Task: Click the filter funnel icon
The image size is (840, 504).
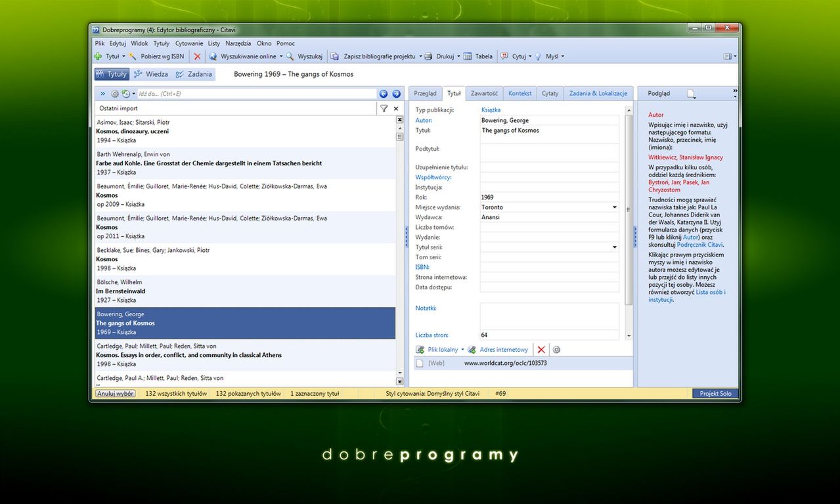Action: coord(384,108)
